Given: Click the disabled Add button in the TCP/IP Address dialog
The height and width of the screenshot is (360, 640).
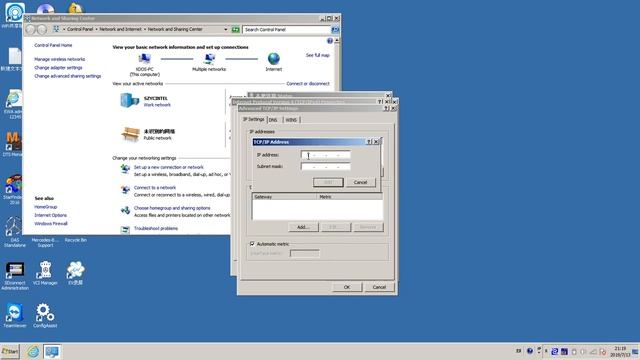Looking at the screenshot, I should (x=328, y=182).
